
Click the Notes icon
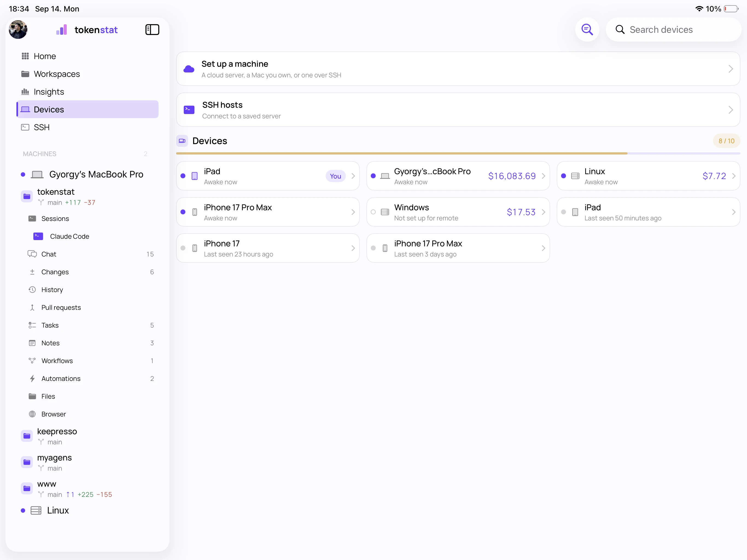(x=32, y=343)
